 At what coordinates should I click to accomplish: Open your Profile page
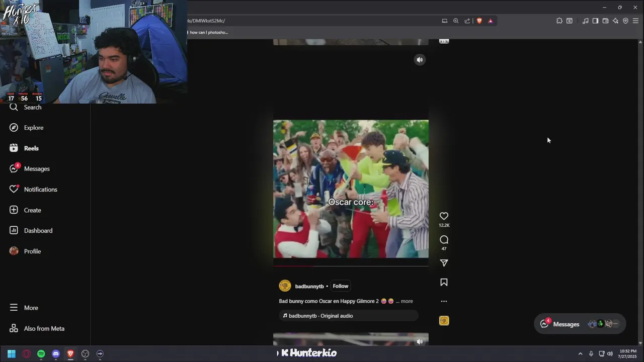[25, 251]
